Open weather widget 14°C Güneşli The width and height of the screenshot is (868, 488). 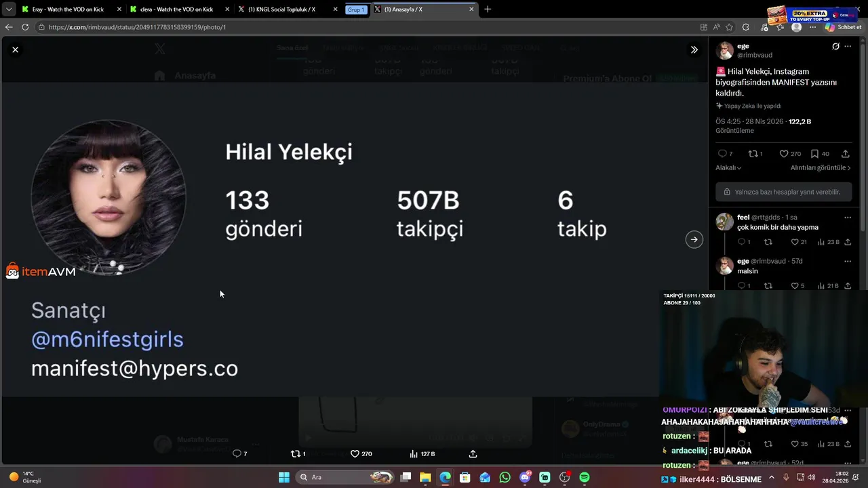pyautogui.click(x=26, y=477)
